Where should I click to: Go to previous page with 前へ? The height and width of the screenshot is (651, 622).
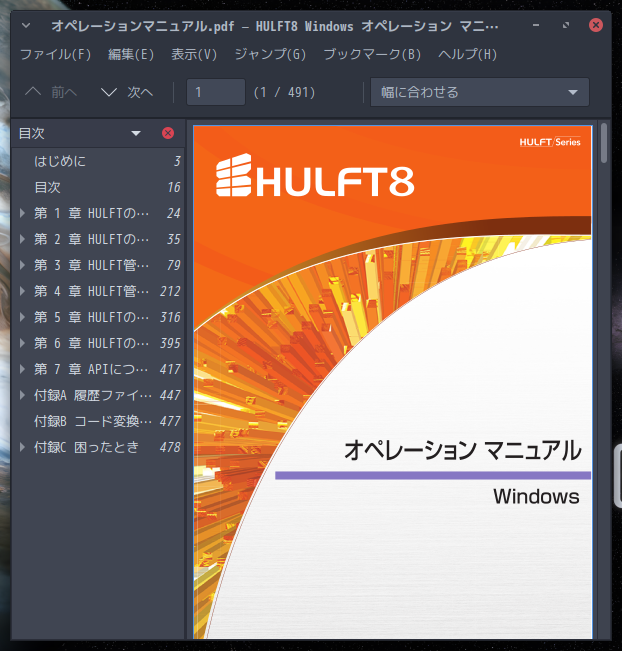point(51,92)
